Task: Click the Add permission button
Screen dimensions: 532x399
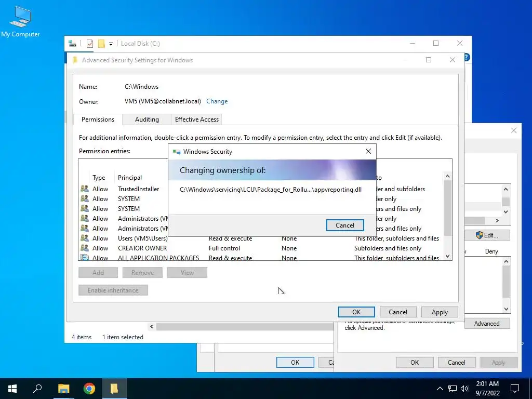Action: click(x=98, y=272)
